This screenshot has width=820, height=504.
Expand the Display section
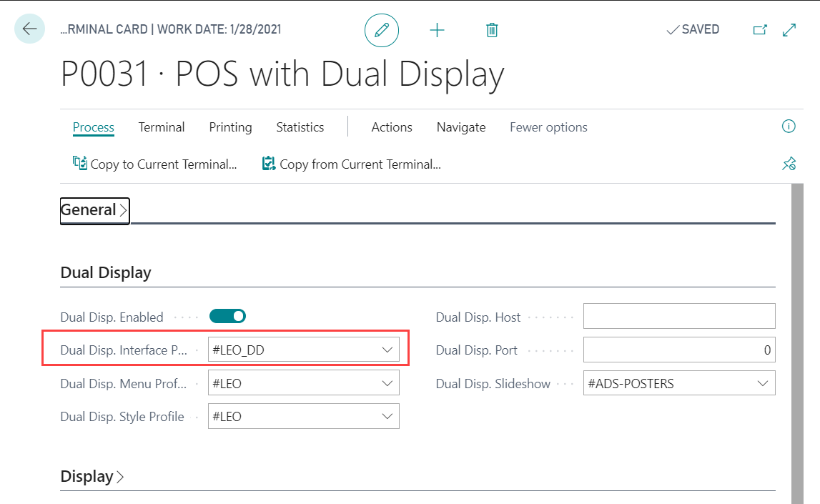tap(92, 477)
